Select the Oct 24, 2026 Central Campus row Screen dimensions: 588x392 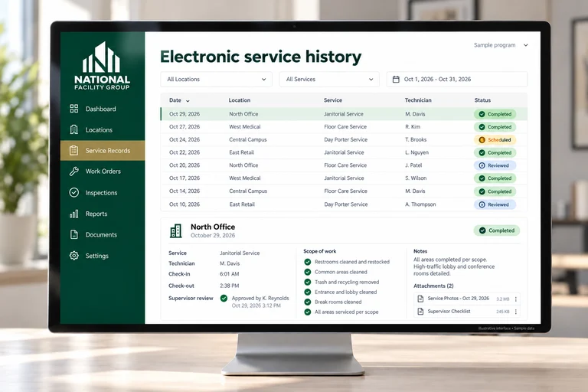tap(344, 139)
